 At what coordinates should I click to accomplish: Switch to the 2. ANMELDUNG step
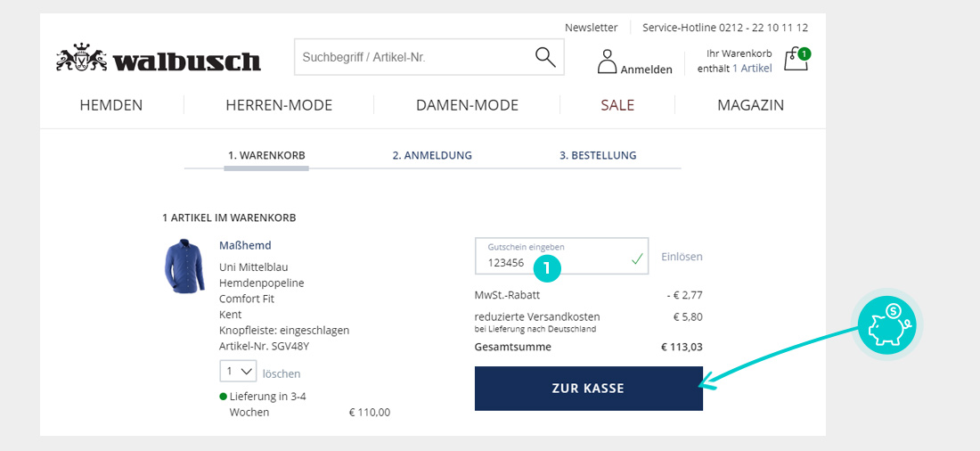(x=432, y=155)
